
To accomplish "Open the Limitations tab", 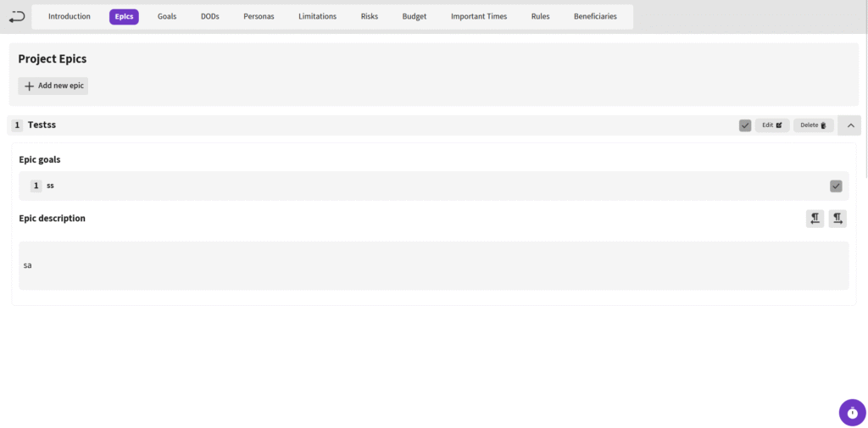I will 317,17.
